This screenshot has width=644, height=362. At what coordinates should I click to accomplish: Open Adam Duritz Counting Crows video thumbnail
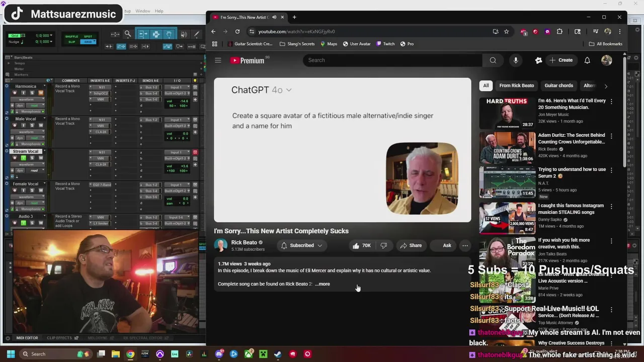tap(507, 147)
